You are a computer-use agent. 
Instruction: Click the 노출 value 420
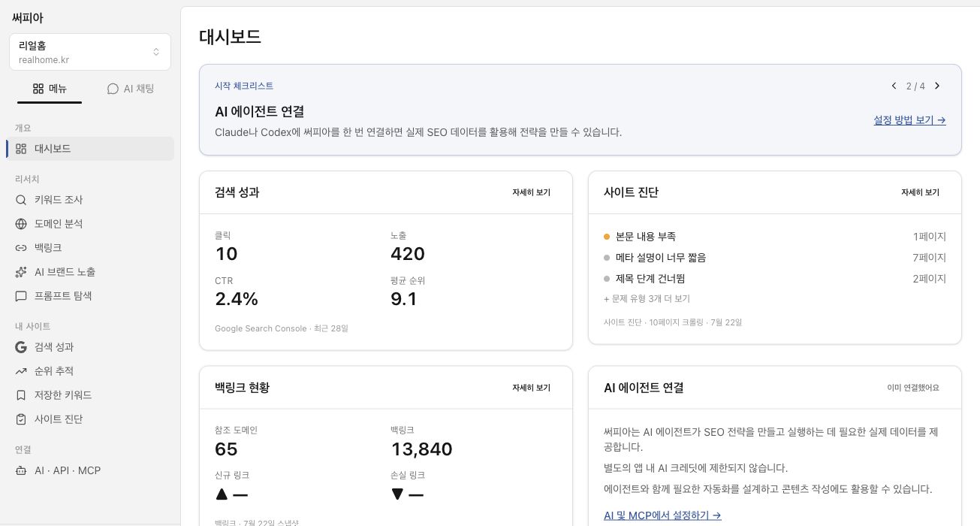[408, 254]
